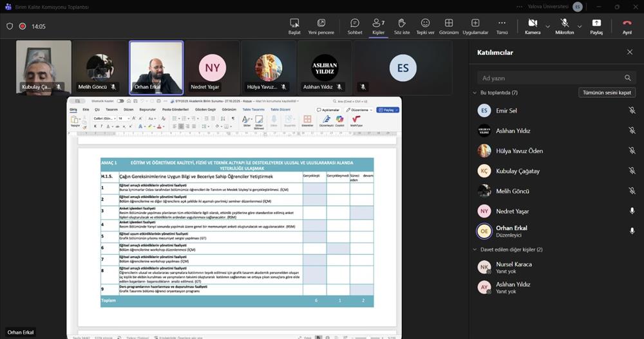
Task: Open the Tümü more options menu
Action: pos(502,23)
